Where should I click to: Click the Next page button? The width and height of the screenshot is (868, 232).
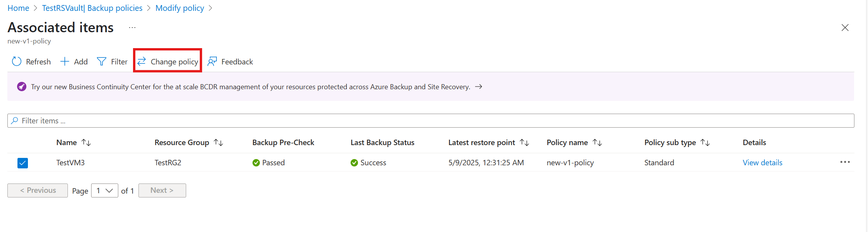click(162, 190)
